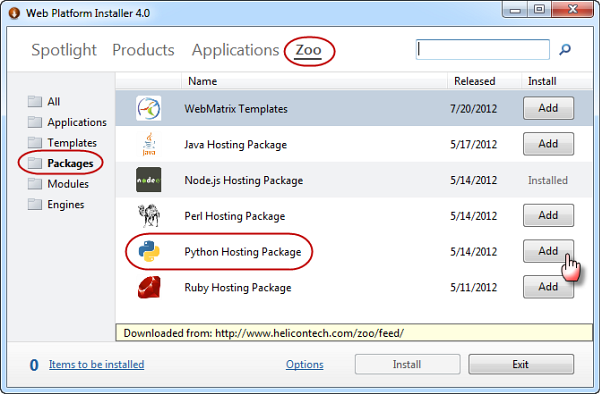Open Items to be installed link

pyautogui.click(x=96, y=365)
